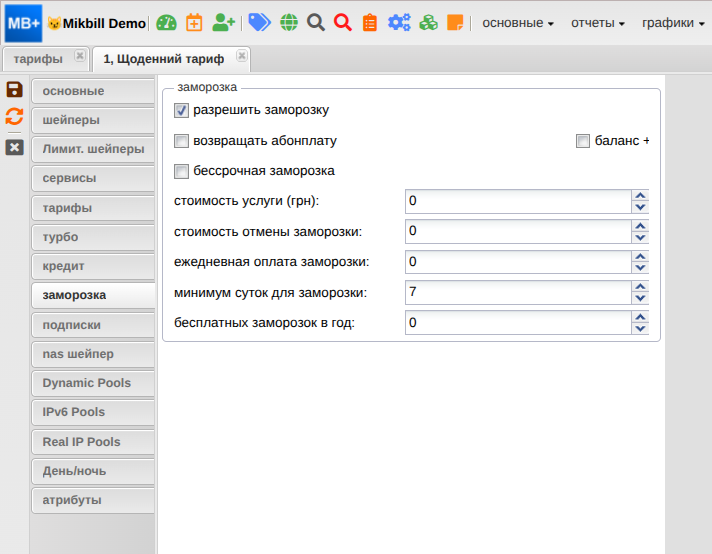Click the orange calendar-plus icon
Image resolution: width=712 pixels, height=554 pixels.
coord(194,22)
